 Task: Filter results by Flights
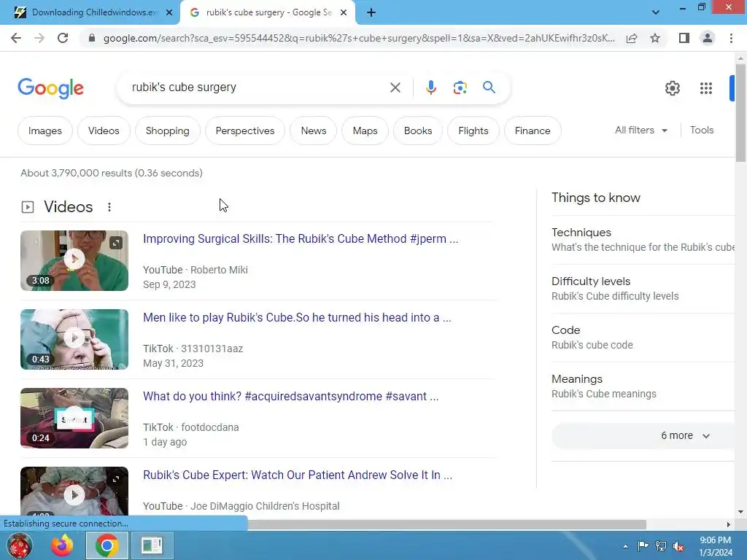click(x=473, y=131)
